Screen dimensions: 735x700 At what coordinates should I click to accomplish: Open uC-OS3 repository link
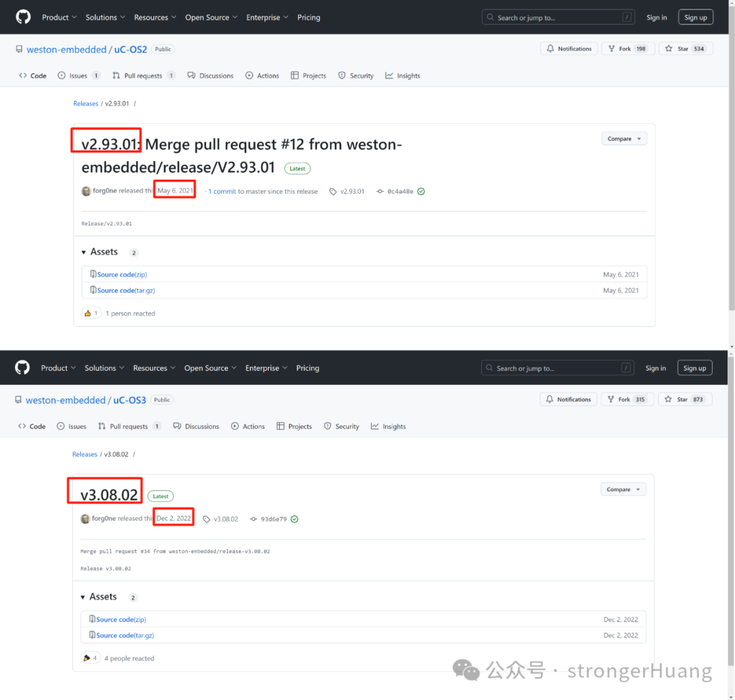point(129,400)
